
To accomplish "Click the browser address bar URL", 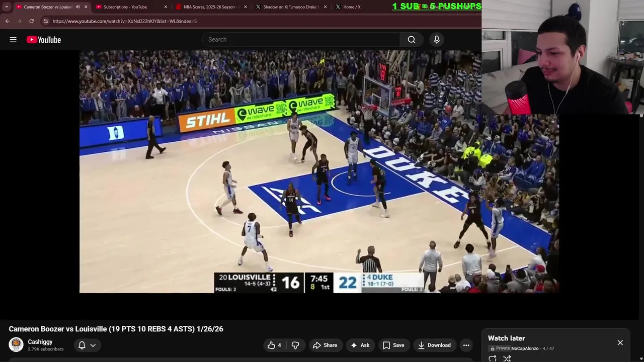I will pos(125,21).
